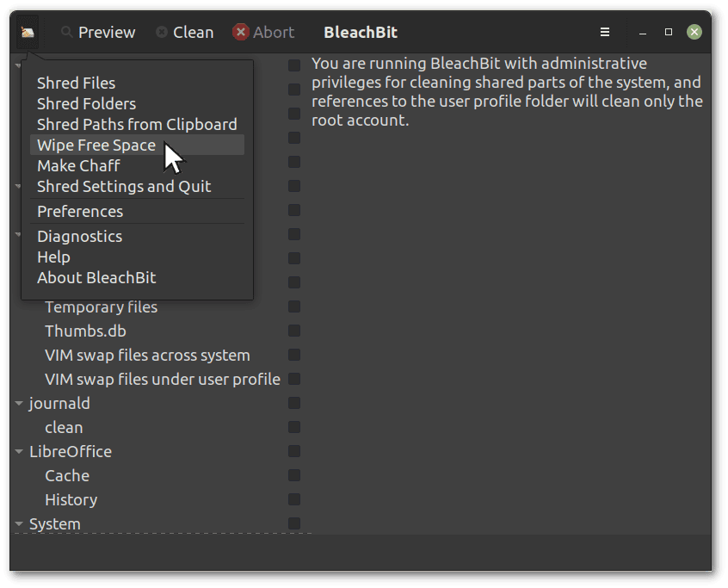Viewport: 728px width, 588px height.
Task: Select the LibreOffice Cache tree item
Action: [67, 475]
